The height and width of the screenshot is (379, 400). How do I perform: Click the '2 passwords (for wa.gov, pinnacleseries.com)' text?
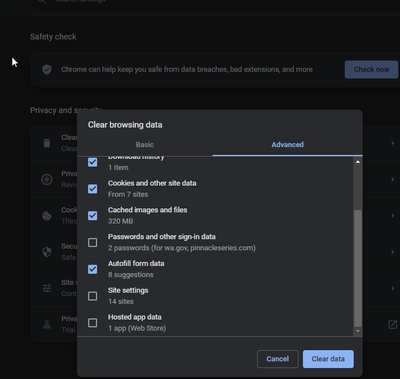182,248
